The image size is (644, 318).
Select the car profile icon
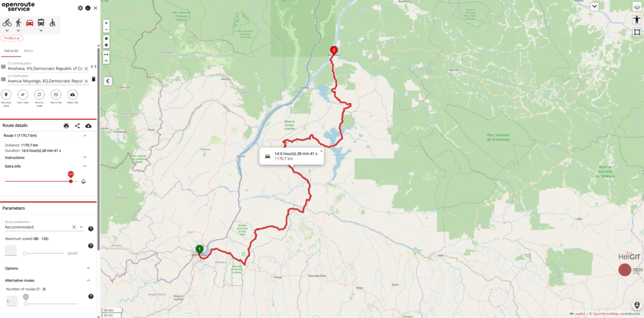[x=30, y=23]
